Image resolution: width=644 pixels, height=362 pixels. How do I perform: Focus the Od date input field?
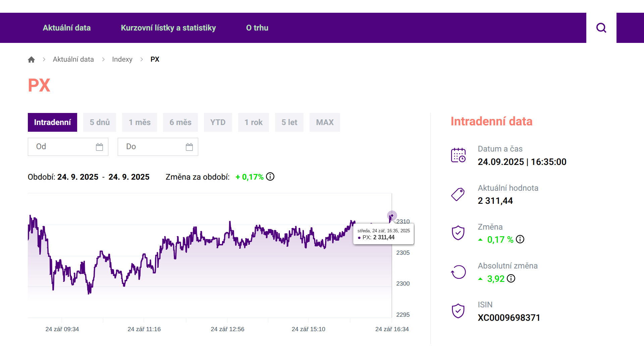68,147
